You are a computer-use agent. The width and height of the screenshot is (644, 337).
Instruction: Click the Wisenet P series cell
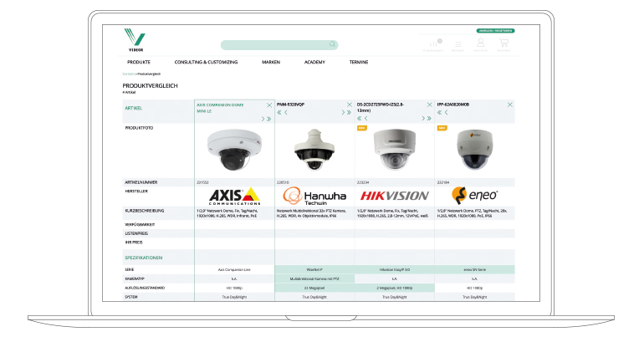pyautogui.click(x=314, y=269)
